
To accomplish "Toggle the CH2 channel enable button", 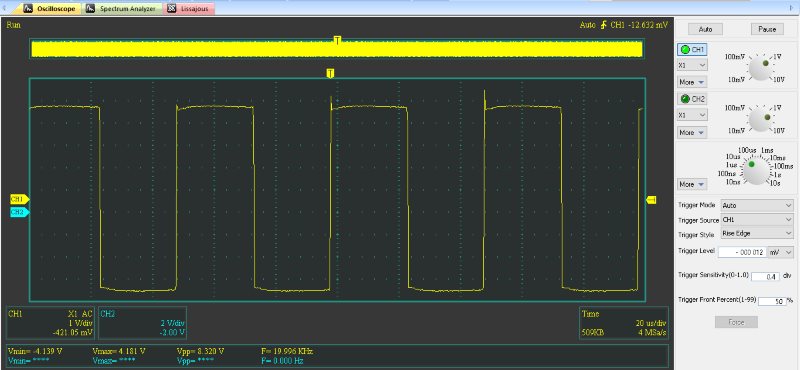I will coord(692,99).
